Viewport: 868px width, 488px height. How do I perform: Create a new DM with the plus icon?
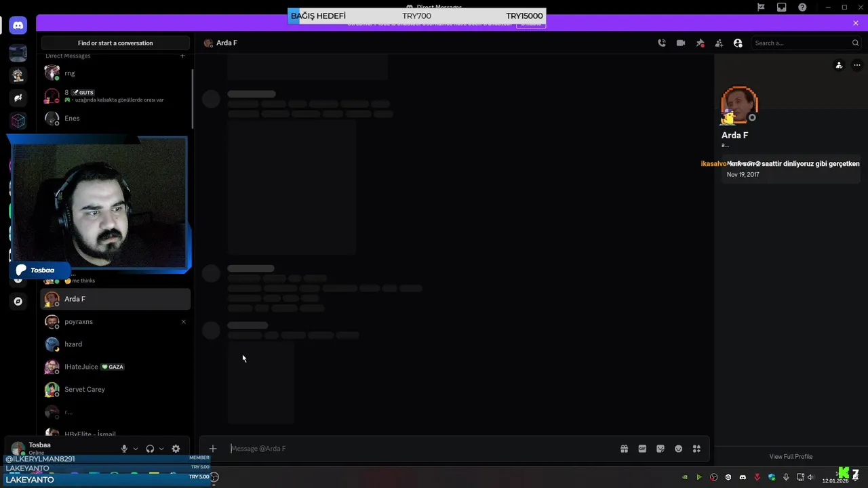tap(182, 56)
